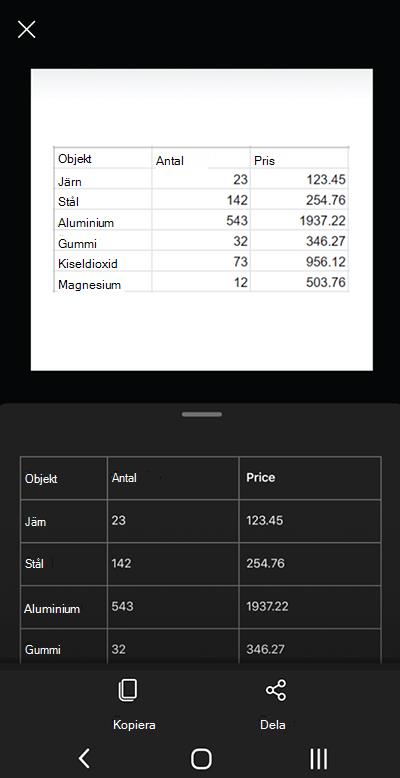Tap the Android home button
The image size is (400, 778).
point(201,758)
